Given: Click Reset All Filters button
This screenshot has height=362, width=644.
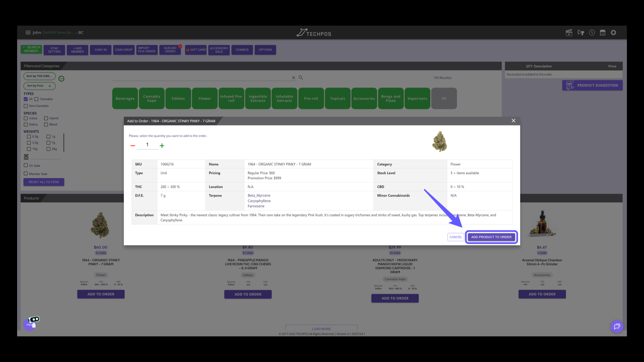Looking at the screenshot, I should (x=44, y=182).
